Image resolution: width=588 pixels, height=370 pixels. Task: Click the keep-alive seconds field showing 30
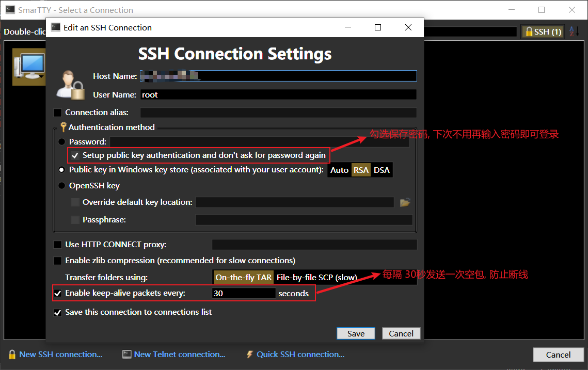click(x=244, y=293)
